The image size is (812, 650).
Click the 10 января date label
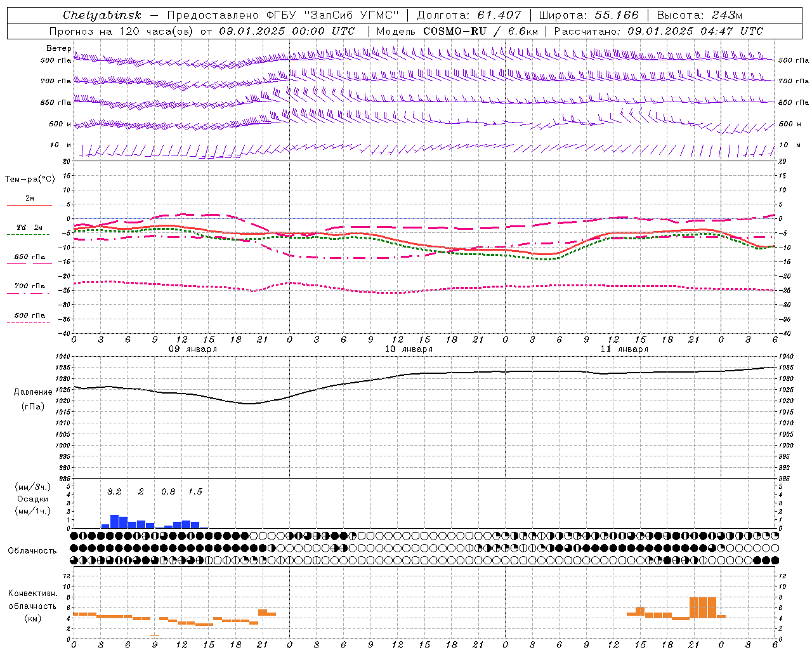click(409, 349)
